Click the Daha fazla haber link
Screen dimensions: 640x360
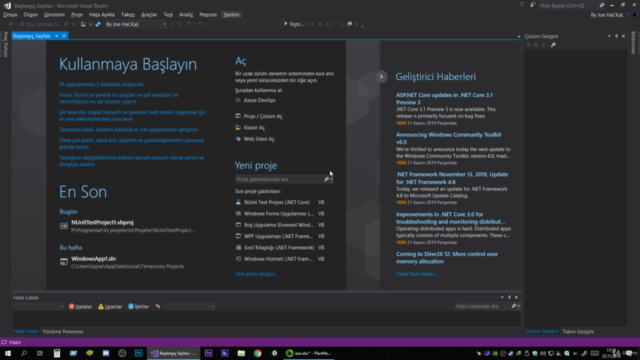tap(416, 274)
